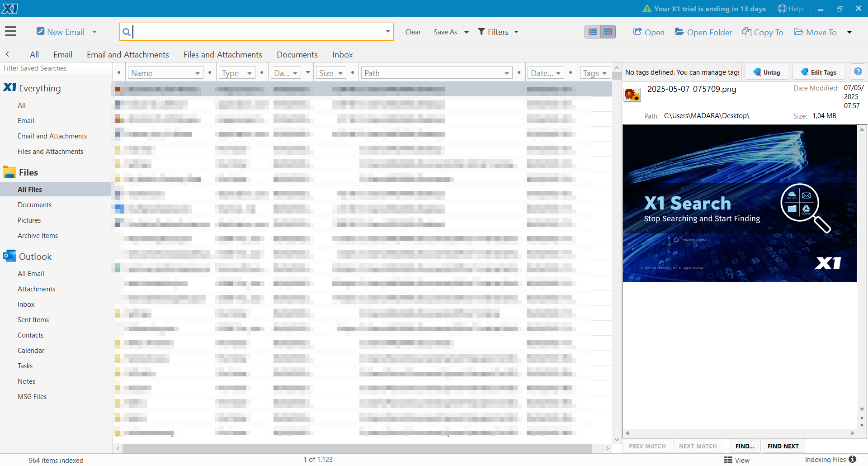Open the hamburger main menu
This screenshot has width=868, height=466.
(10, 31)
